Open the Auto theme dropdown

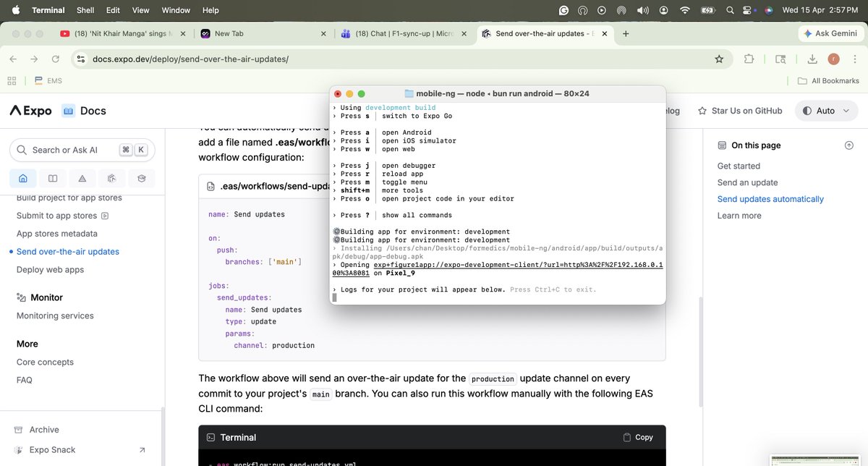(x=826, y=111)
